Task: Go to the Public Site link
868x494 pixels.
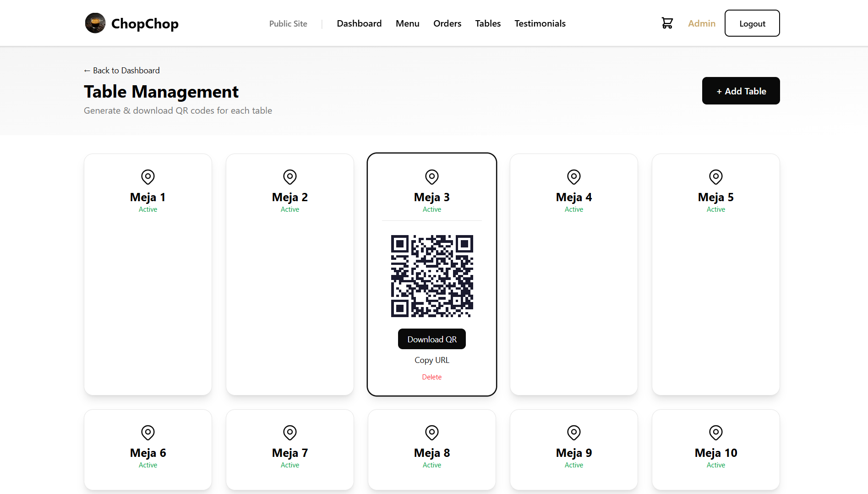Action: [x=288, y=23]
